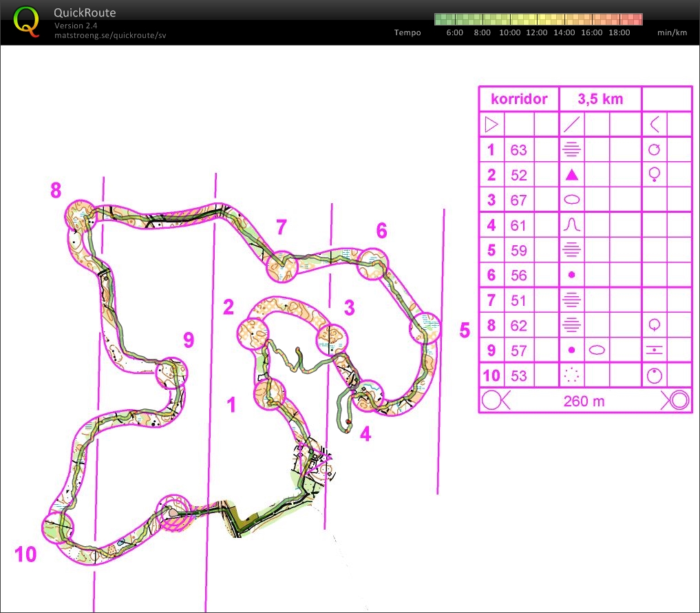Click the 3,5 km distance cell

[600, 98]
